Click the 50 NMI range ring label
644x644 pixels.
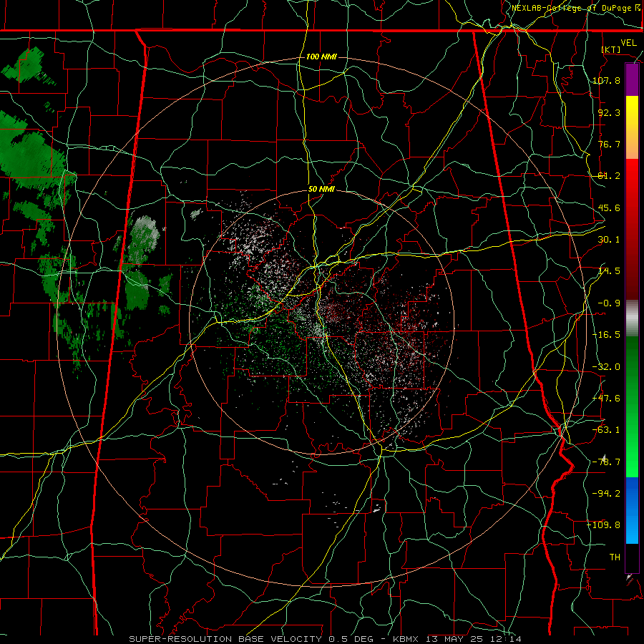pyautogui.click(x=321, y=189)
